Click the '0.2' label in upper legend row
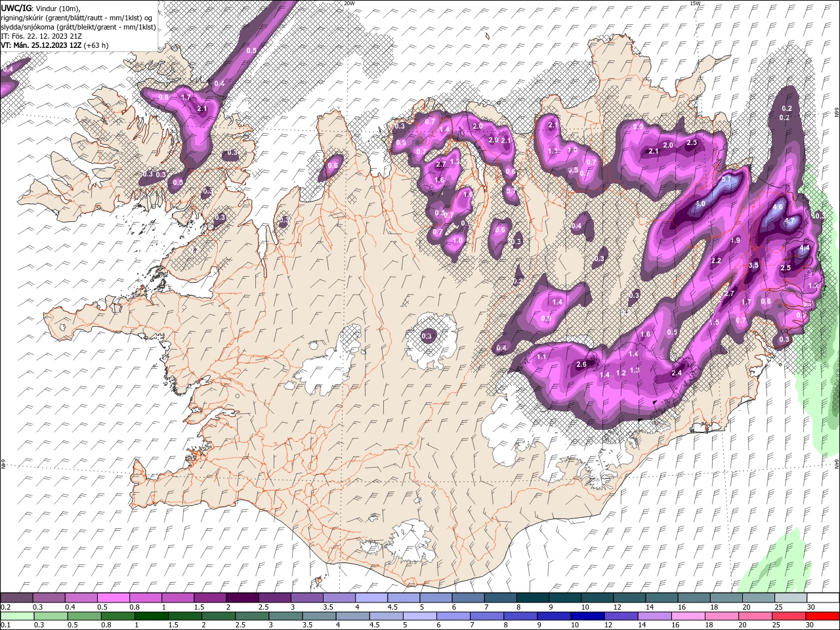 [x=5, y=607]
